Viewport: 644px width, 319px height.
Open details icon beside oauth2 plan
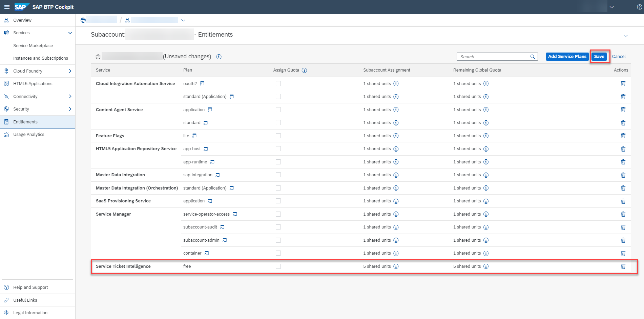(x=202, y=83)
